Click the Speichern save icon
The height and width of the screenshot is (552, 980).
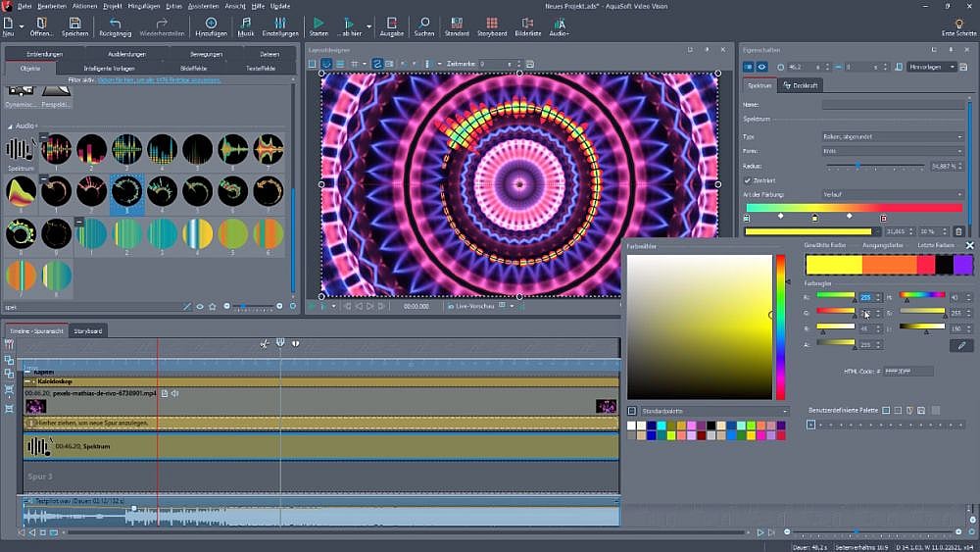click(75, 22)
